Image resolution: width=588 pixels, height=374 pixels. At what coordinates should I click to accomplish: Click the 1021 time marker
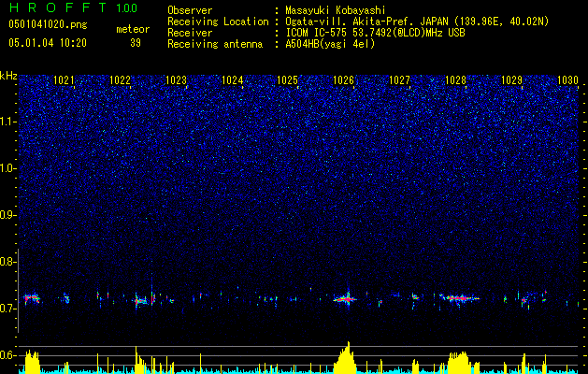(x=64, y=80)
